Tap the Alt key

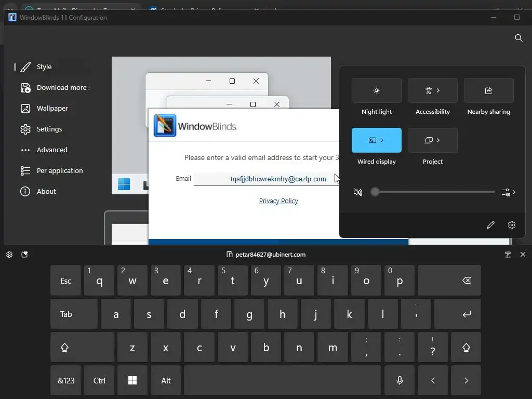point(166,381)
